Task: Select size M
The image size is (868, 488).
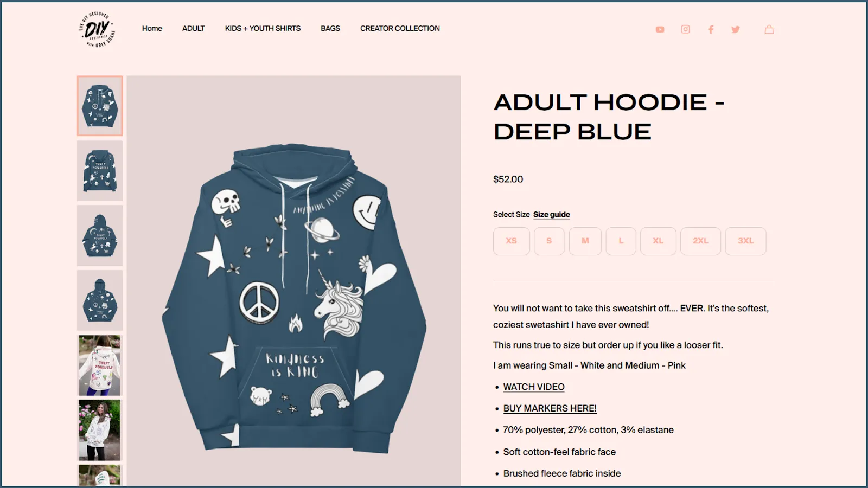Action: pos(585,241)
